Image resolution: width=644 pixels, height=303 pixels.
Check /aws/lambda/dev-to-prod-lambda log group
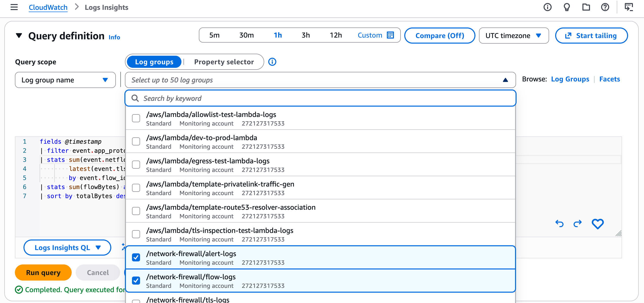(136, 141)
